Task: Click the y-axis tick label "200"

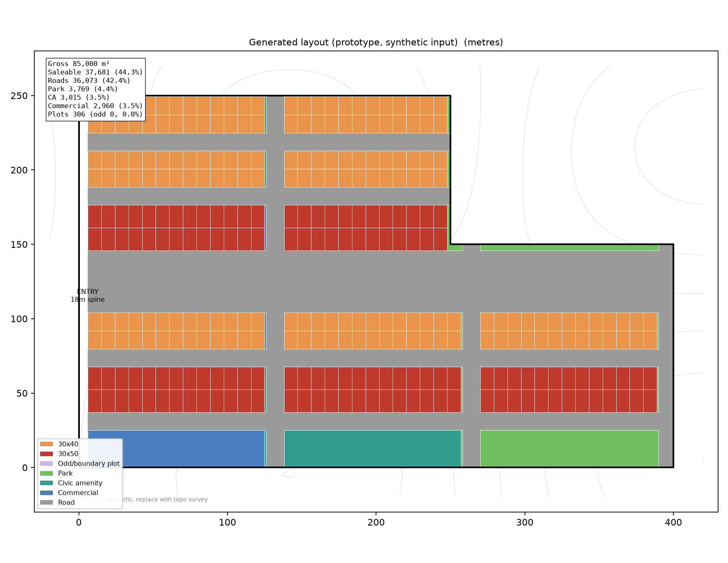Action: 19,170
